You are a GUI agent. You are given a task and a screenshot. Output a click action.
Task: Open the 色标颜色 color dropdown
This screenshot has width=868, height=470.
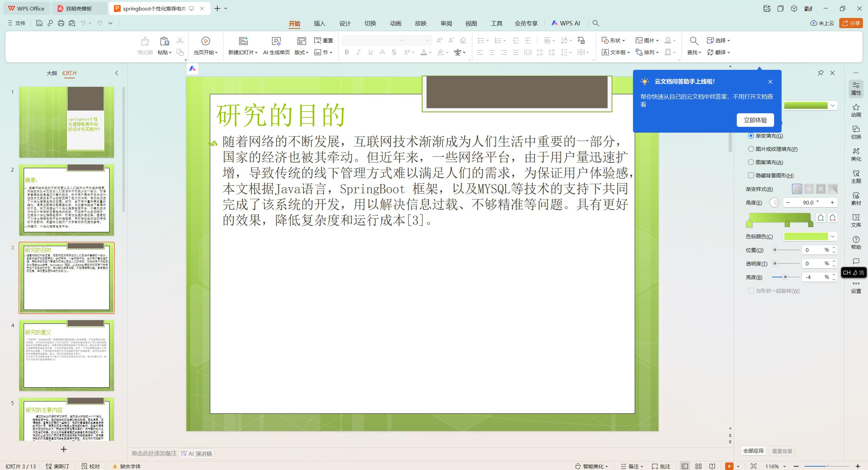[x=833, y=236]
